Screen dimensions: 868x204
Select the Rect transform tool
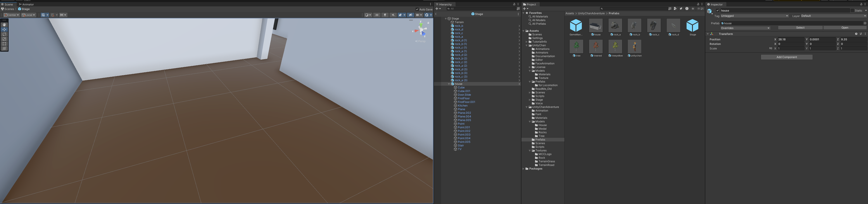pos(4,44)
